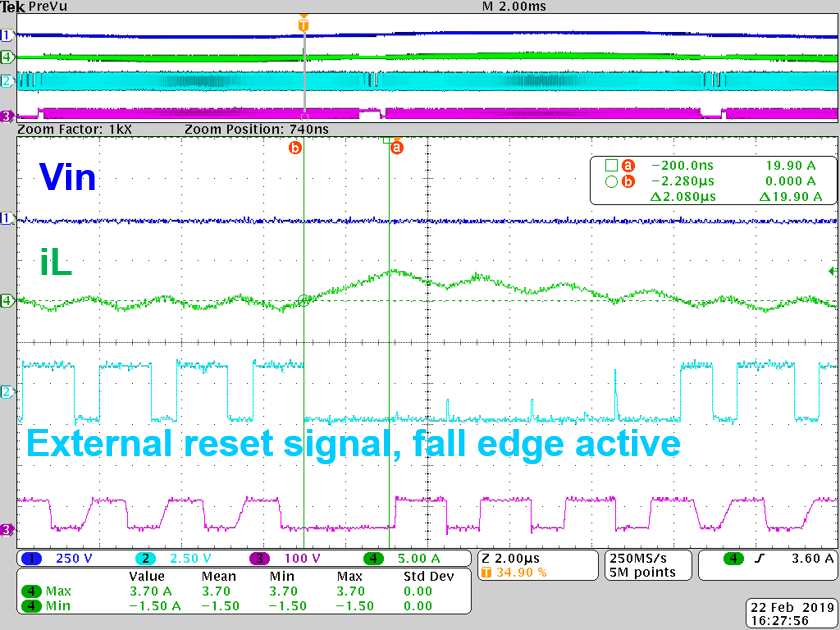The width and height of the screenshot is (840, 630).
Task: Click channel 4 ground marker in overview
Action: click(x=6, y=57)
